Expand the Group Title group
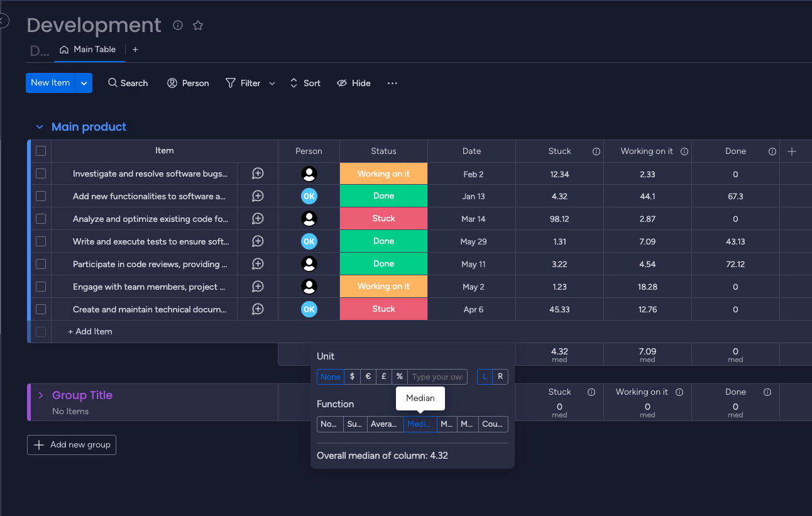 (41, 395)
